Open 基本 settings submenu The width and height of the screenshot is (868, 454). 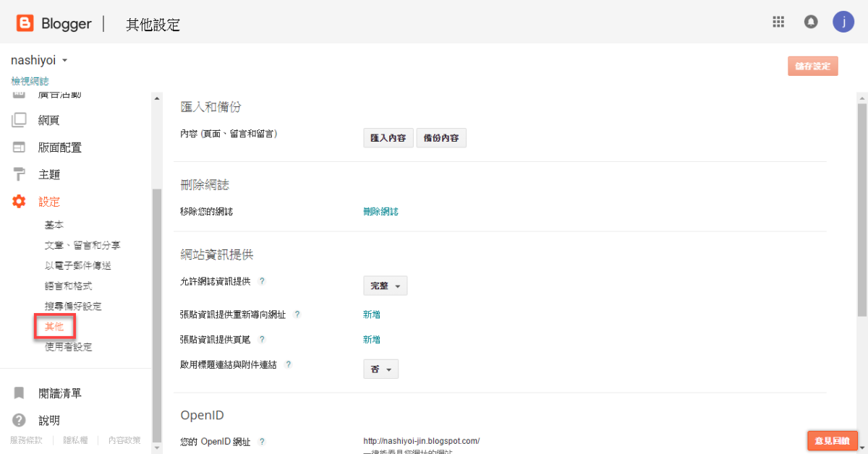(x=54, y=225)
